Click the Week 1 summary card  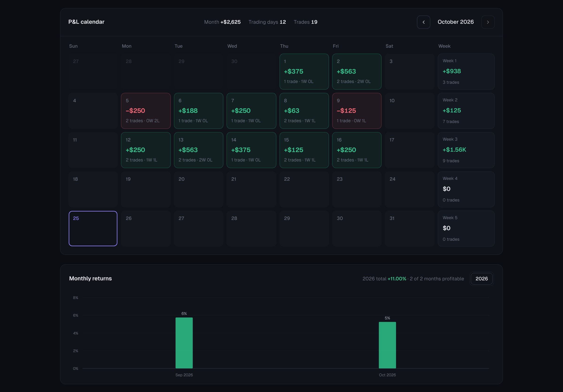[x=466, y=72]
